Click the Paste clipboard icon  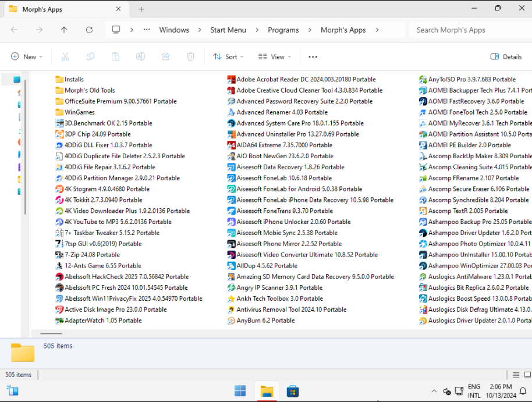pos(115,56)
